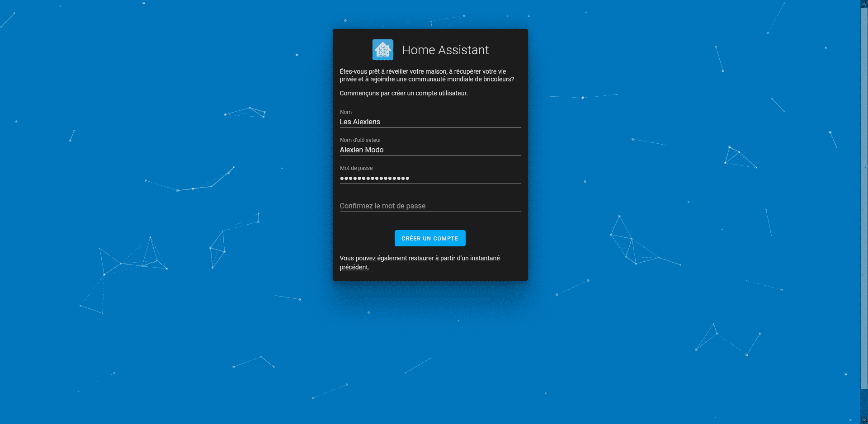Screen dimensions: 868x424
Task: Click the CRÉER UN COMPTE button
Action: (x=430, y=238)
